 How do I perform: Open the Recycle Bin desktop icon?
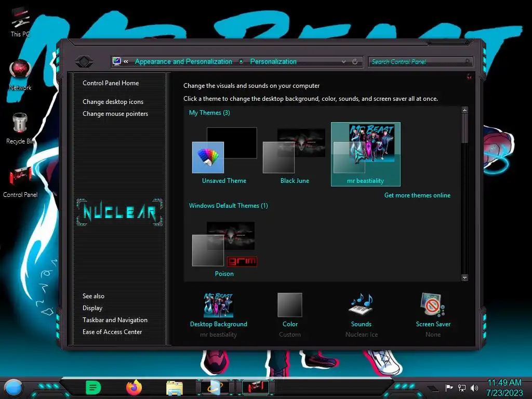click(x=20, y=129)
